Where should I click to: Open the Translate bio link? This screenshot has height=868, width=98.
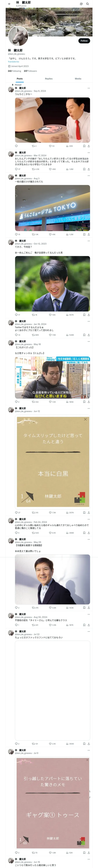point(14,62)
